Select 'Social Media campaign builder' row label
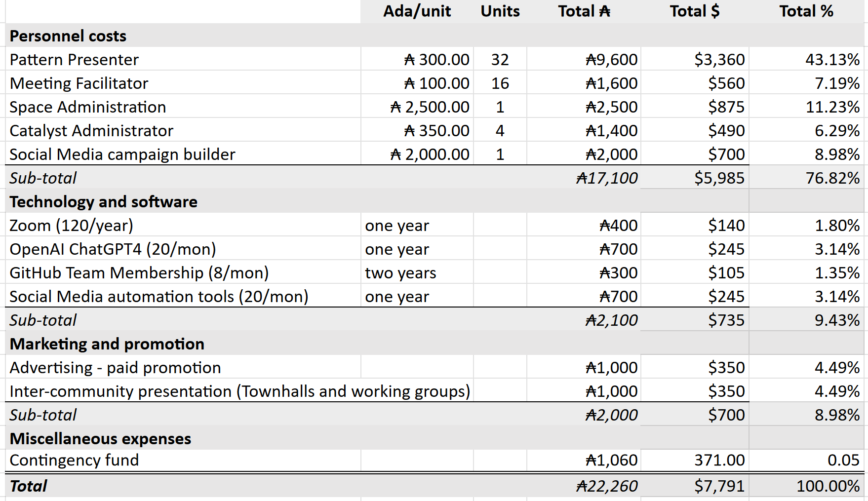Screen dimensions: 868x501 pyautogui.click(x=122, y=154)
